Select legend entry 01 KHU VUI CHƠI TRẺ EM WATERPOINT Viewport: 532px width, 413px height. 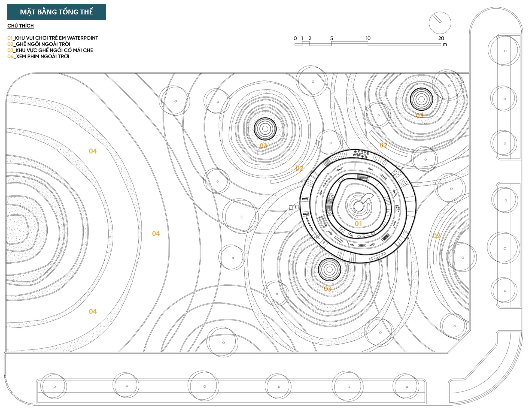tap(53, 38)
